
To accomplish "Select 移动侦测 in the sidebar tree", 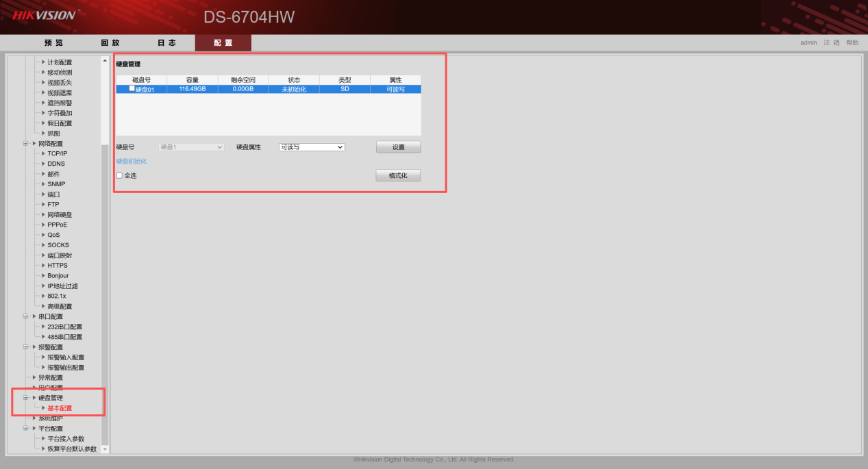I will pyautogui.click(x=60, y=73).
